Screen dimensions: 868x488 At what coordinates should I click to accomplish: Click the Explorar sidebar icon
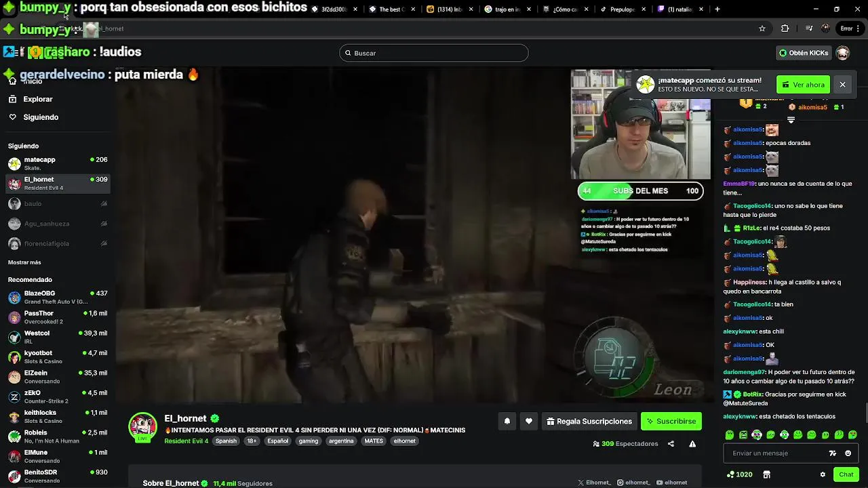(x=12, y=99)
